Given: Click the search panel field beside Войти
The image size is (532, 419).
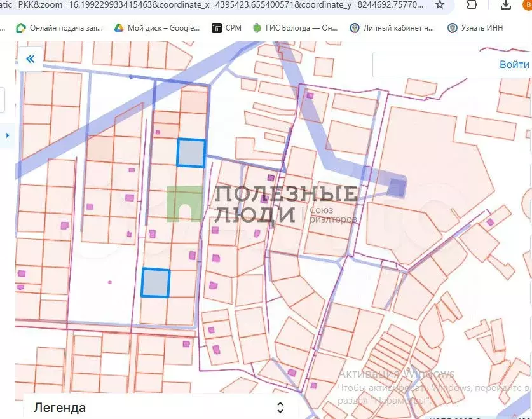Looking at the screenshot, I should (432, 64).
